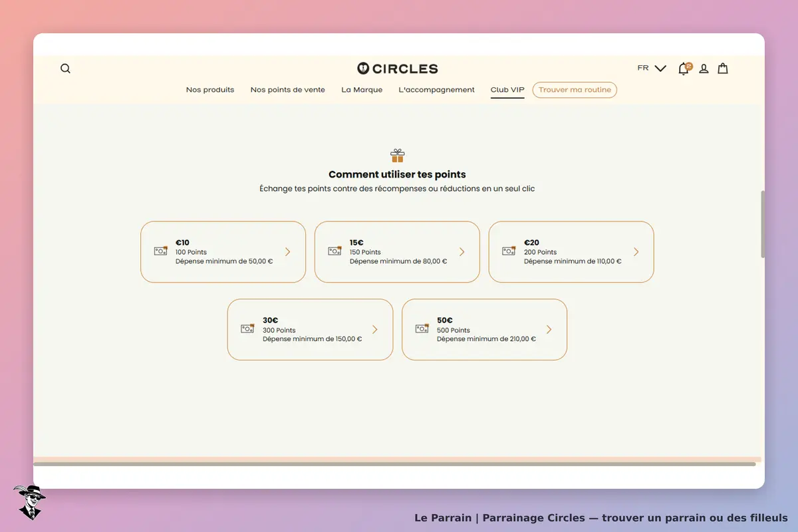Open chevron on 50€ reward card

(549, 330)
